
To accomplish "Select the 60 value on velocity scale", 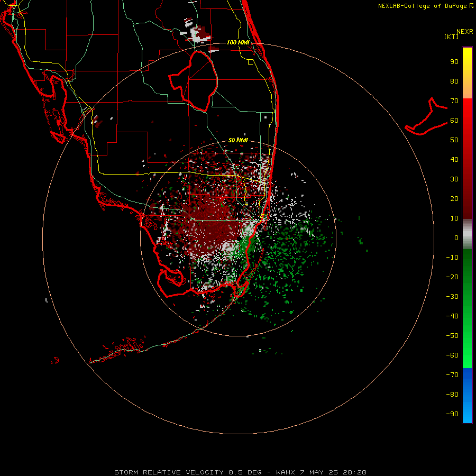I will coord(454,121).
